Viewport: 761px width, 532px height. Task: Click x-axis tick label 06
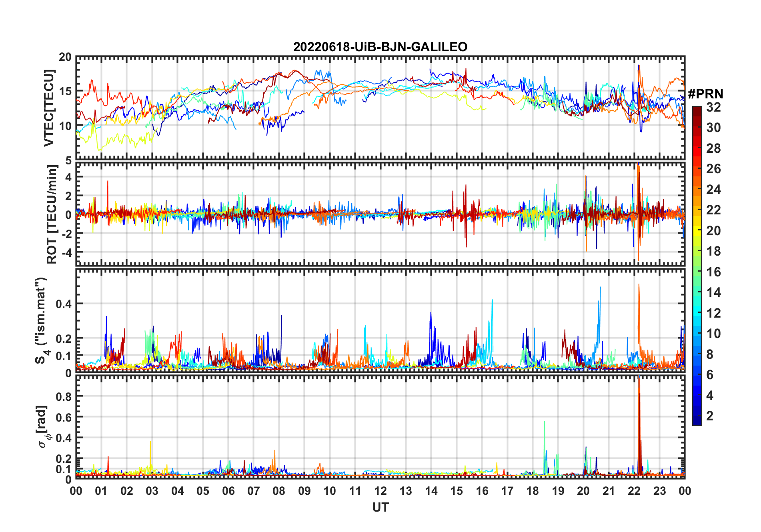click(228, 491)
